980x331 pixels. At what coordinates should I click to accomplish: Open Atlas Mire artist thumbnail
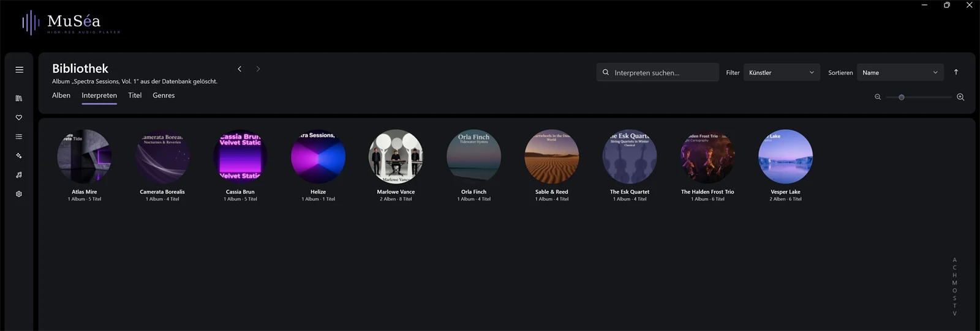pyautogui.click(x=85, y=156)
